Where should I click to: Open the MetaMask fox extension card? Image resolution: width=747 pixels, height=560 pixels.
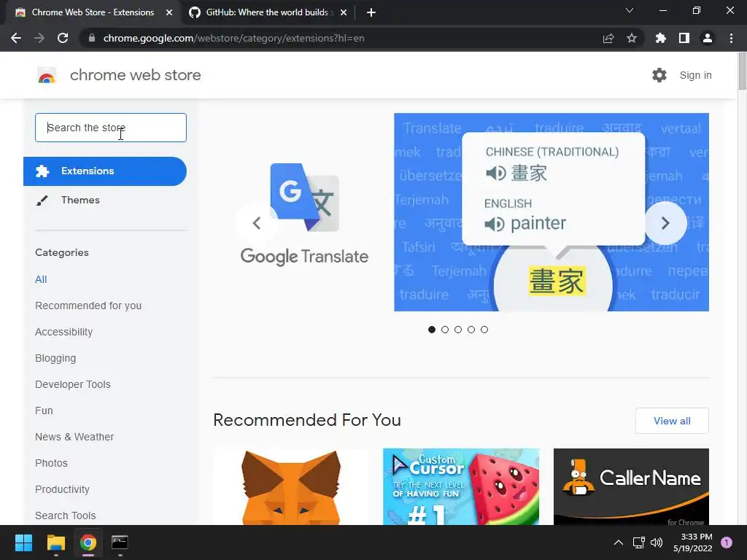click(291, 486)
